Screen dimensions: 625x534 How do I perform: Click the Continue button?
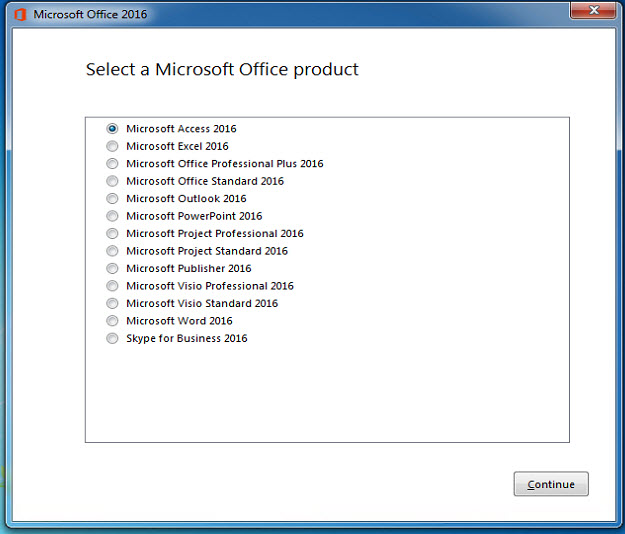[551, 484]
